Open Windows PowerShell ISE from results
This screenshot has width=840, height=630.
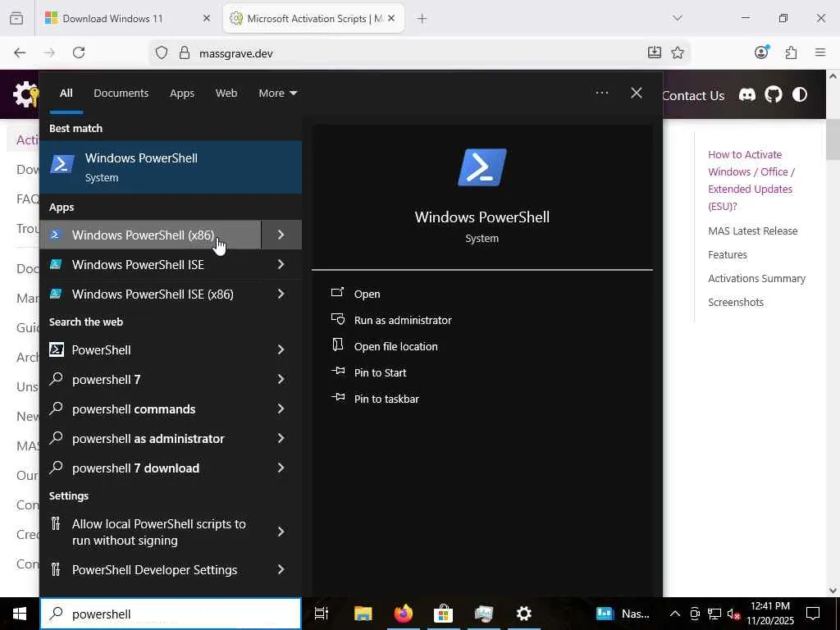pyautogui.click(x=151, y=265)
